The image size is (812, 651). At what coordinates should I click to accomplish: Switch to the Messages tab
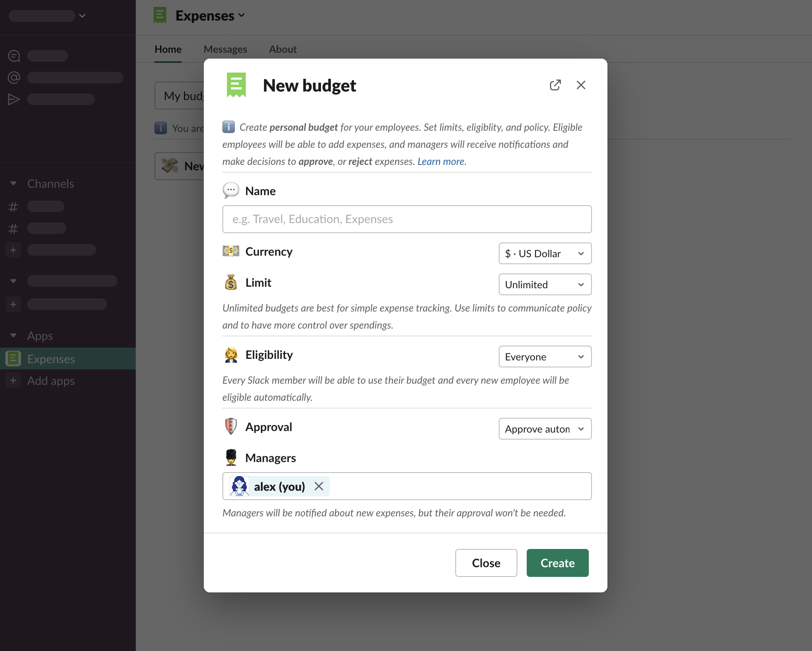(225, 49)
